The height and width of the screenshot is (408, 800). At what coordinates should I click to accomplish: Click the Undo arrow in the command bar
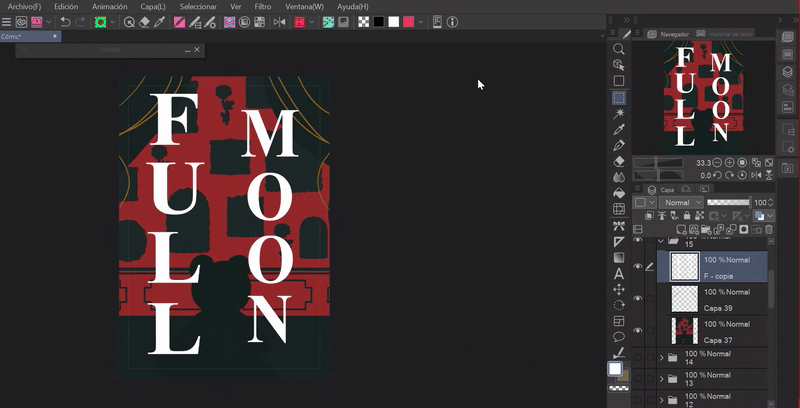point(65,21)
